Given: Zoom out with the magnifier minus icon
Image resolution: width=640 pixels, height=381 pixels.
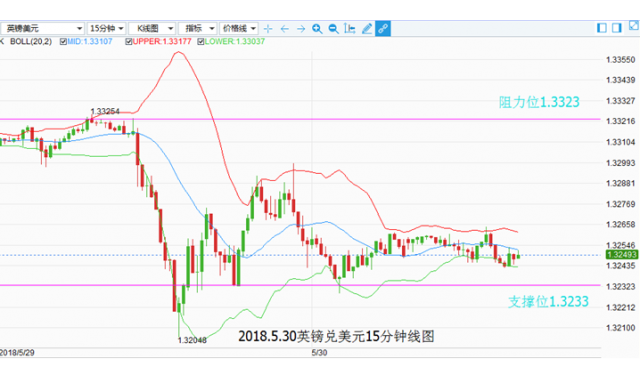Looking at the screenshot, I should click(333, 29).
